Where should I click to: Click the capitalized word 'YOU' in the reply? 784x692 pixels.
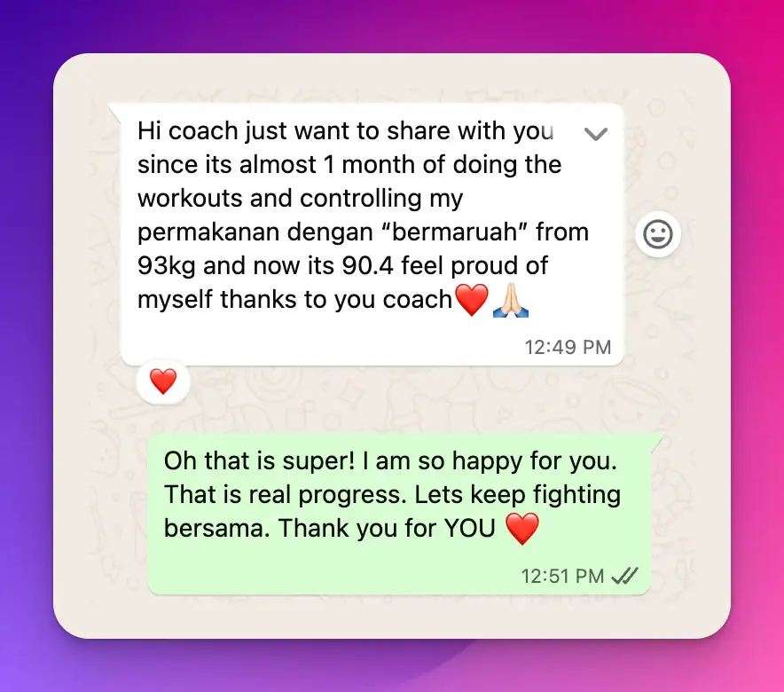point(469,528)
